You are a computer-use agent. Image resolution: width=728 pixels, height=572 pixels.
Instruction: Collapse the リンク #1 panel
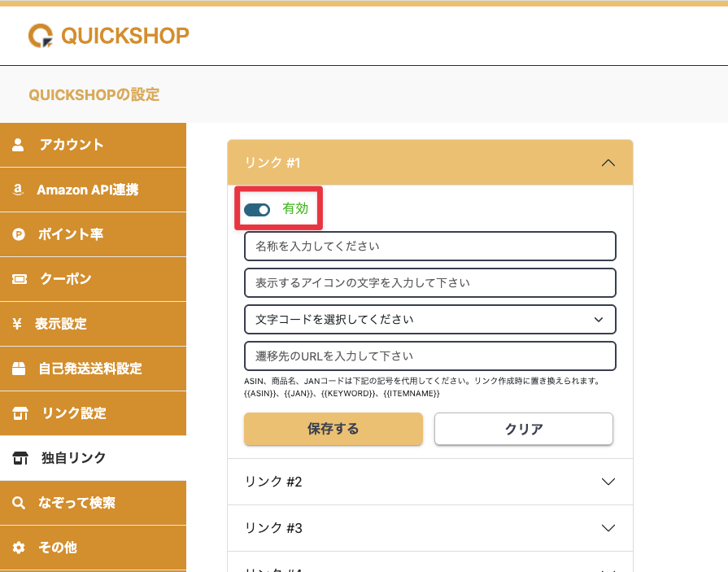pyautogui.click(x=607, y=163)
